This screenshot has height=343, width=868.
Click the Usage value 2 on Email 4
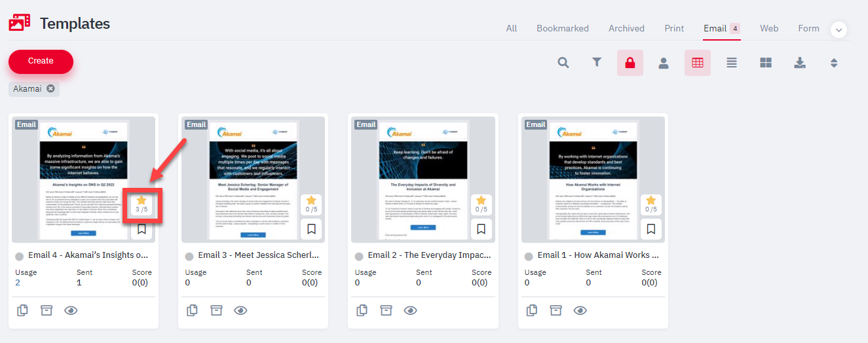tap(18, 283)
